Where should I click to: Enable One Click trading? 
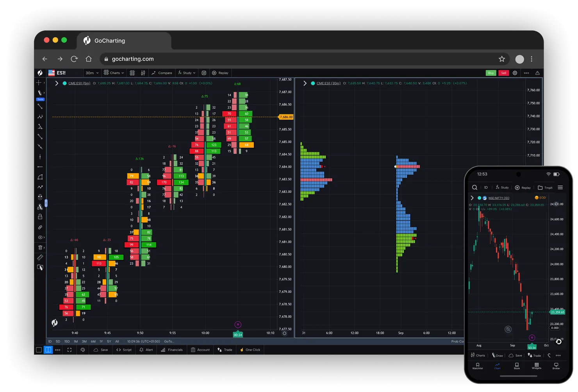click(250, 350)
